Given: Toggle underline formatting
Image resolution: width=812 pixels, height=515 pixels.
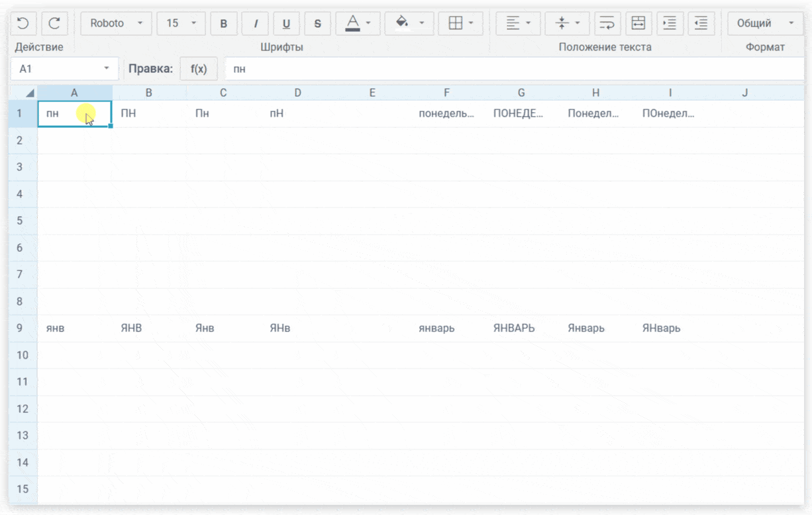Looking at the screenshot, I should pos(286,24).
